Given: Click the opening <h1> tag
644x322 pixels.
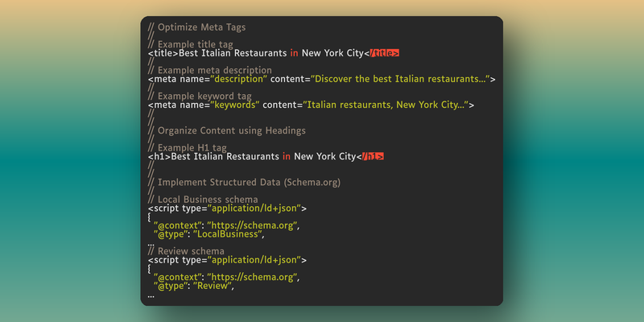Looking at the screenshot, I should click(159, 156).
